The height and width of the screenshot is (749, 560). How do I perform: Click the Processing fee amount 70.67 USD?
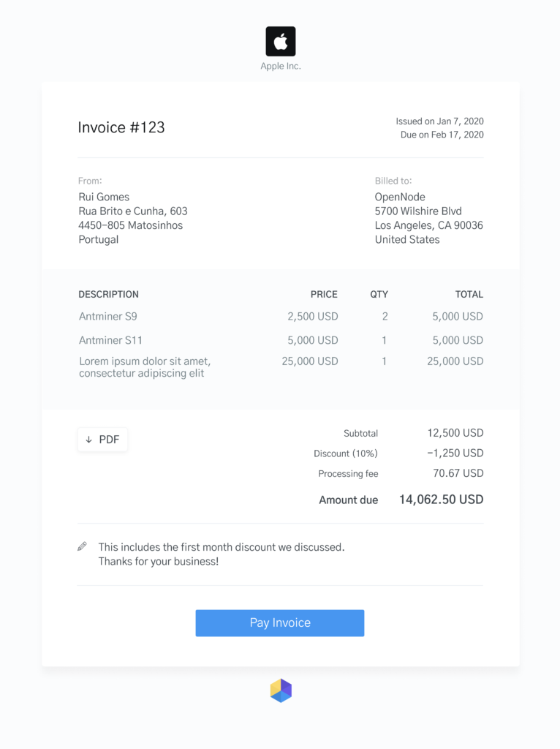pyautogui.click(x=458, y=473)
